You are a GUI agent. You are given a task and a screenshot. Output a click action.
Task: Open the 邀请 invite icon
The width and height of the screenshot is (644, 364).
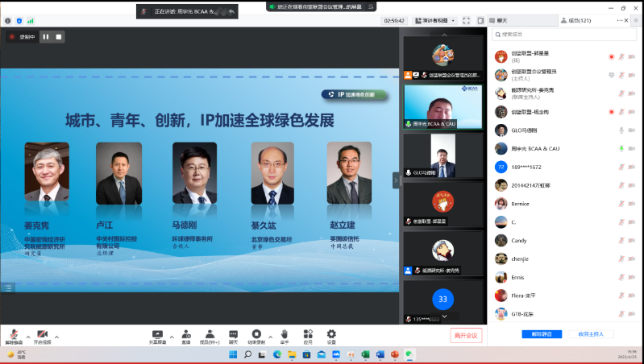pos(185,333)
